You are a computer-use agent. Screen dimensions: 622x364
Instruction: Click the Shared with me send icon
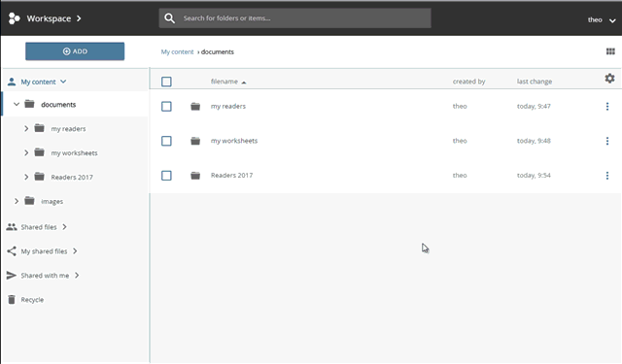point(12,276)
